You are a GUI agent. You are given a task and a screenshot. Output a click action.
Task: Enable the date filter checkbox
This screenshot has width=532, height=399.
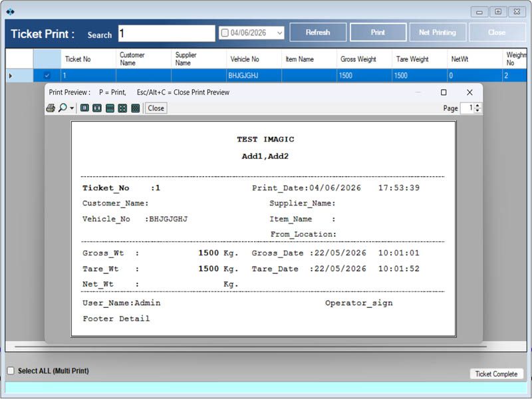click(225, 33)
